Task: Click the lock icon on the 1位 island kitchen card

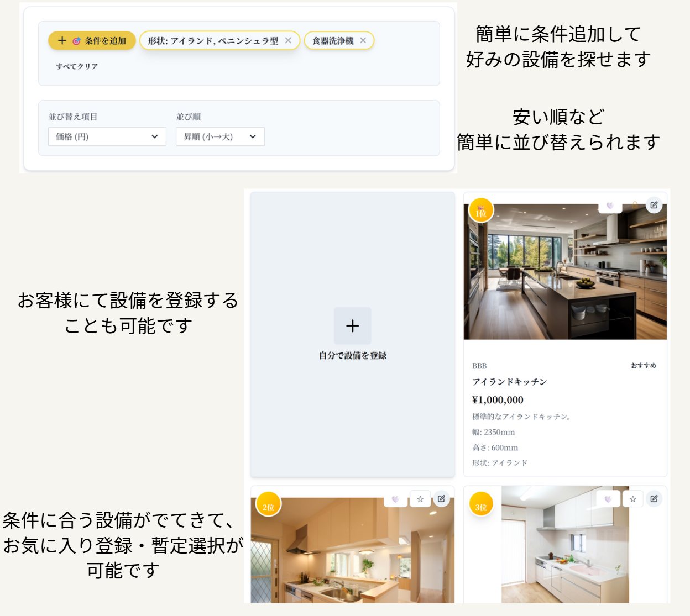Action: (x=635, y=204)
